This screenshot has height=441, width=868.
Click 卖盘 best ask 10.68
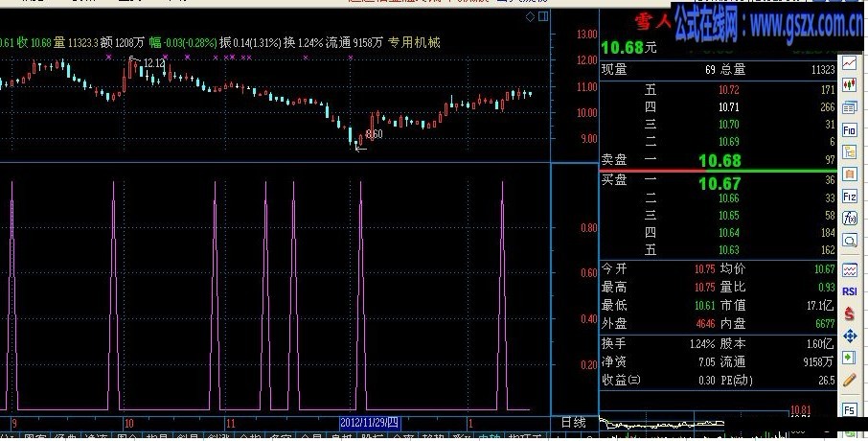click(x=720, y=161)
